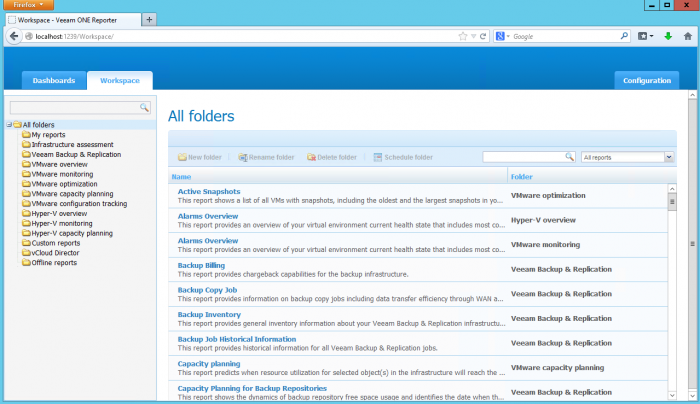
Task: Open the VMware monitoring Alarms Overview report
Action: point(208,241)
